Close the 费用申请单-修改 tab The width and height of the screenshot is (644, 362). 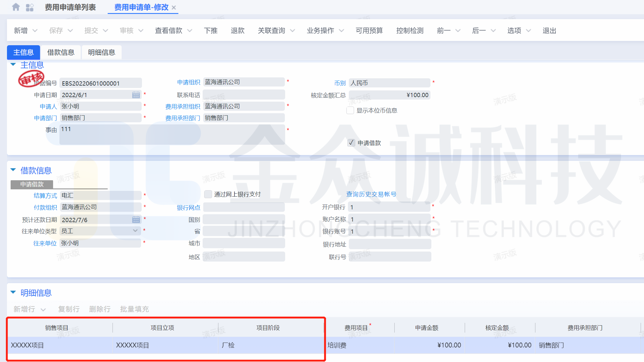(174, 8)
